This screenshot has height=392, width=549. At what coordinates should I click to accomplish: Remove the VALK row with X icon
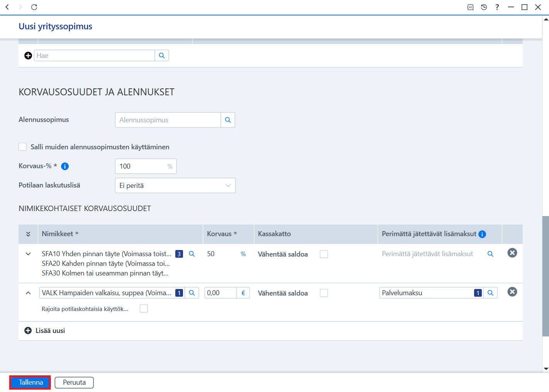coord(512,292)
